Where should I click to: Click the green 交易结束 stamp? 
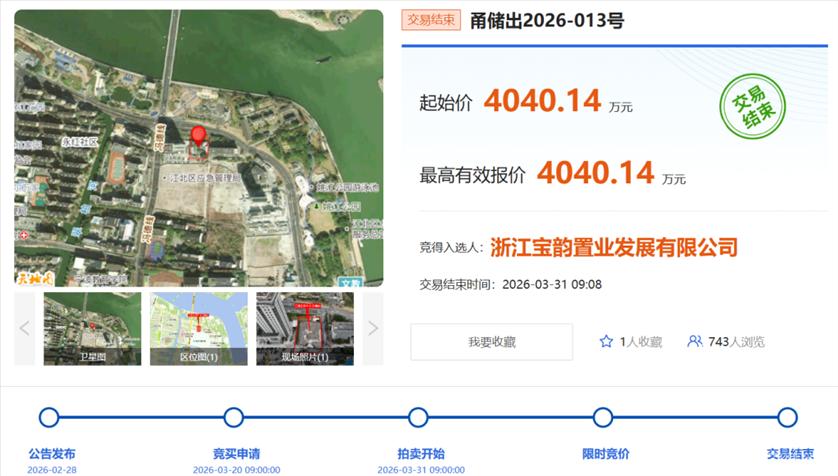point(752,105)
